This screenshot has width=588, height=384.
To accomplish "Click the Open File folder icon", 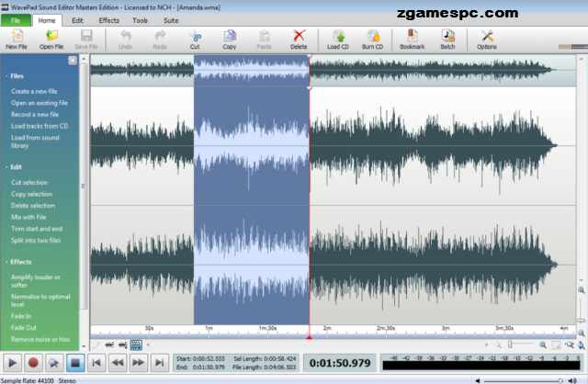I will [51, 40].
